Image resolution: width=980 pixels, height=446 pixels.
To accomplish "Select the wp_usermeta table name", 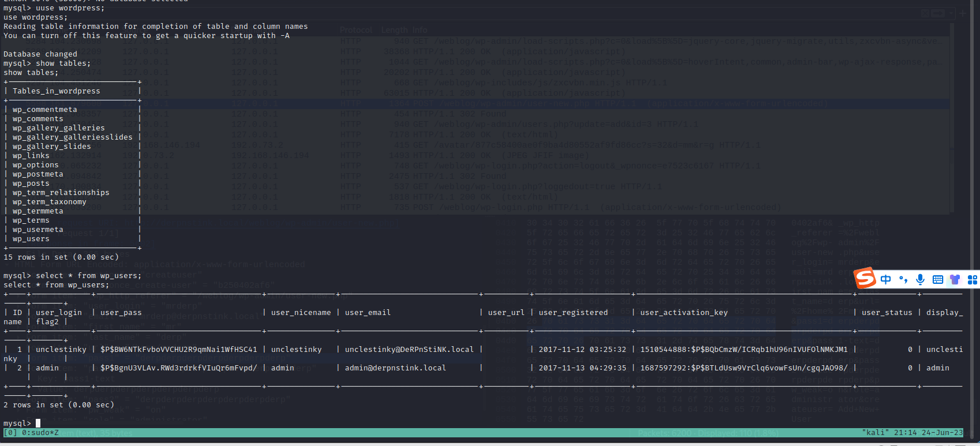I will click(38, 230).
